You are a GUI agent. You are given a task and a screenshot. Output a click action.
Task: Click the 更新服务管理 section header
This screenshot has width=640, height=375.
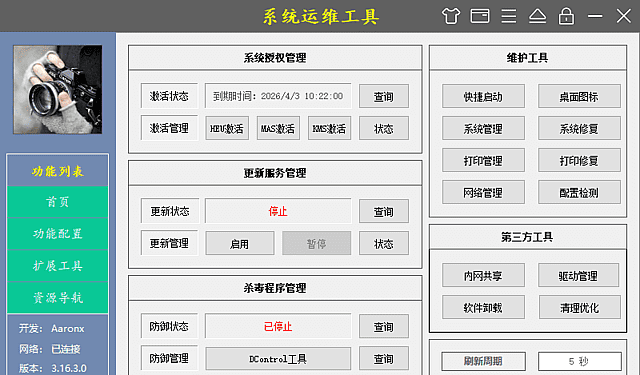coord(275,173)
